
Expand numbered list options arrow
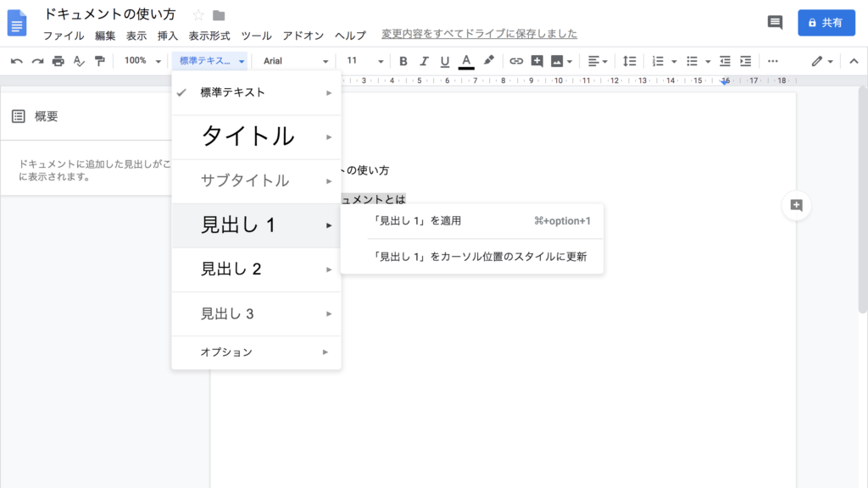pyautogui.click(x=674, y=61)
